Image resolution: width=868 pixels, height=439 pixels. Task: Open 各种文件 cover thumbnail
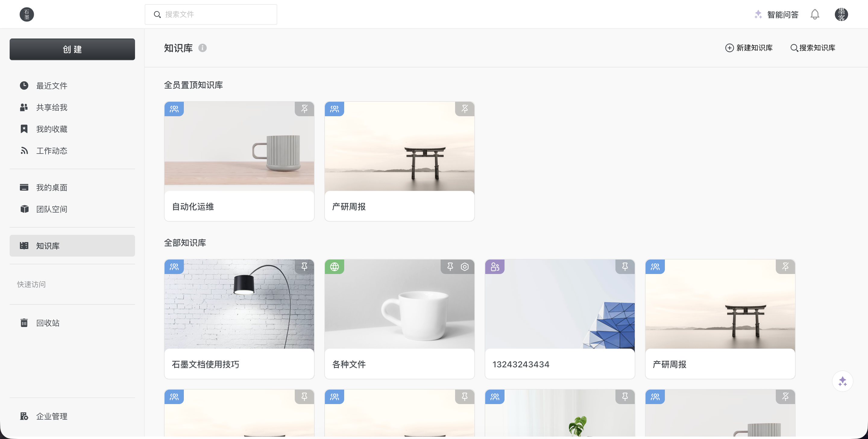pos(400,304)
